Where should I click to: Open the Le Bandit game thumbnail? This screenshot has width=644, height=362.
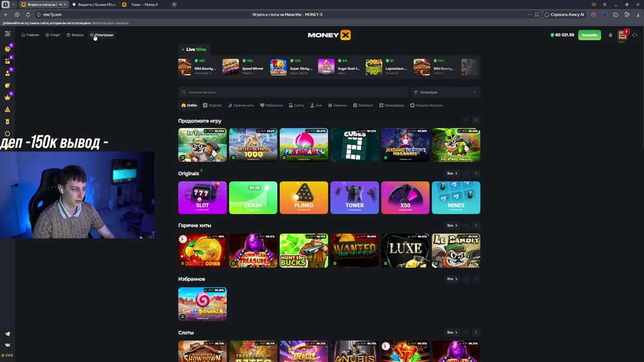click(456, 250)
